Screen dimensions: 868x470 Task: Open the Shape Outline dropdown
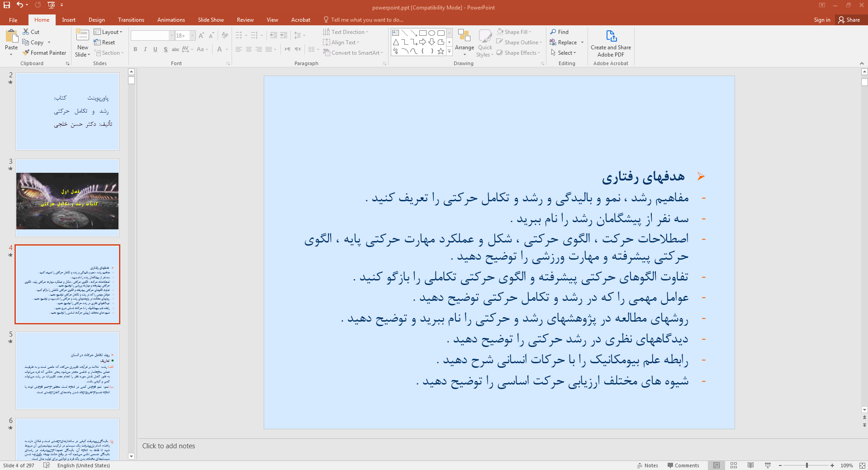[x=518, y=42]
